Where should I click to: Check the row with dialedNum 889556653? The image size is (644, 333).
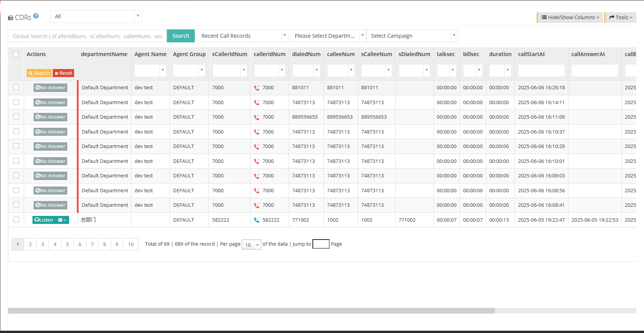point(16,117)
